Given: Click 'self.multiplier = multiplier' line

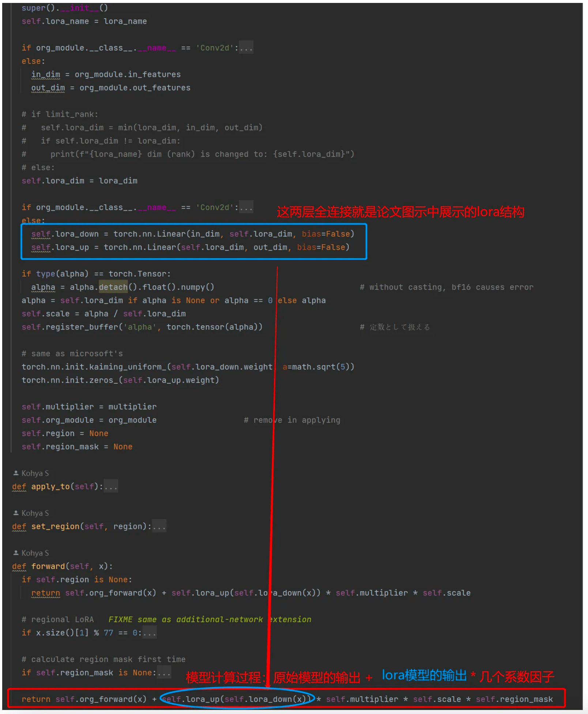Looking at the screenshot, I should [x=89, y=407].
